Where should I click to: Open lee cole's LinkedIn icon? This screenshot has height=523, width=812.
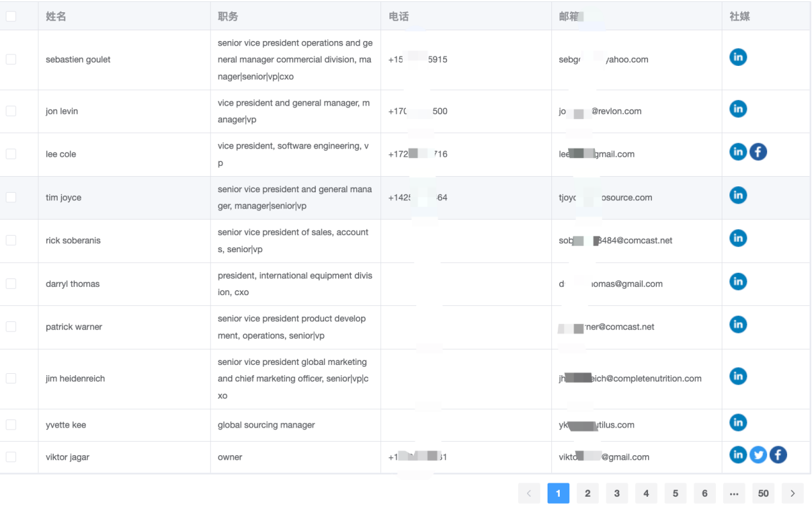tap(738, 152)
